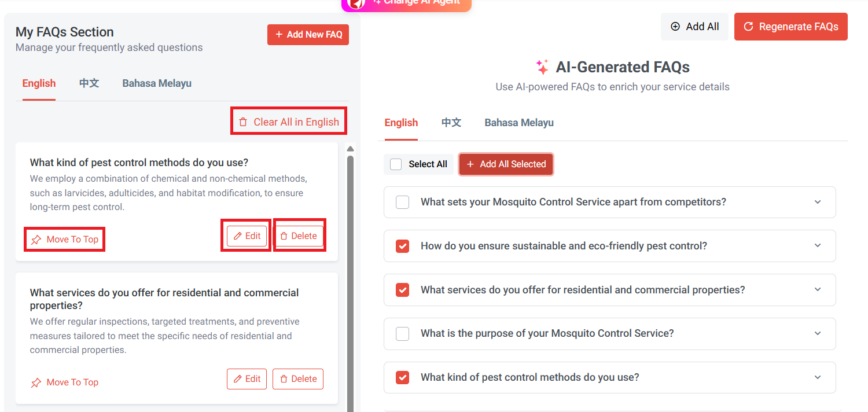Click the sparkles icon beside AI-Generated FAQs heading
Viewport: 868px width, 412px height.
tap(542, 67)
